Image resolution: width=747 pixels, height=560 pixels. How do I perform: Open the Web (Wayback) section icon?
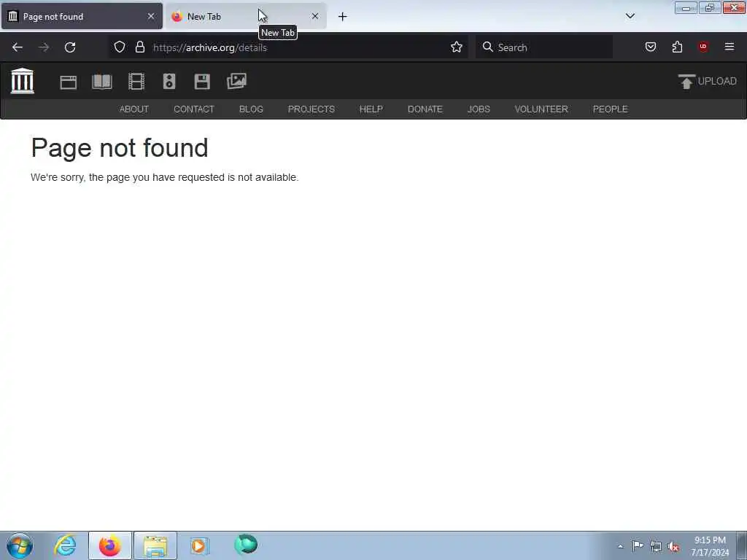click(x=68, y=82)
